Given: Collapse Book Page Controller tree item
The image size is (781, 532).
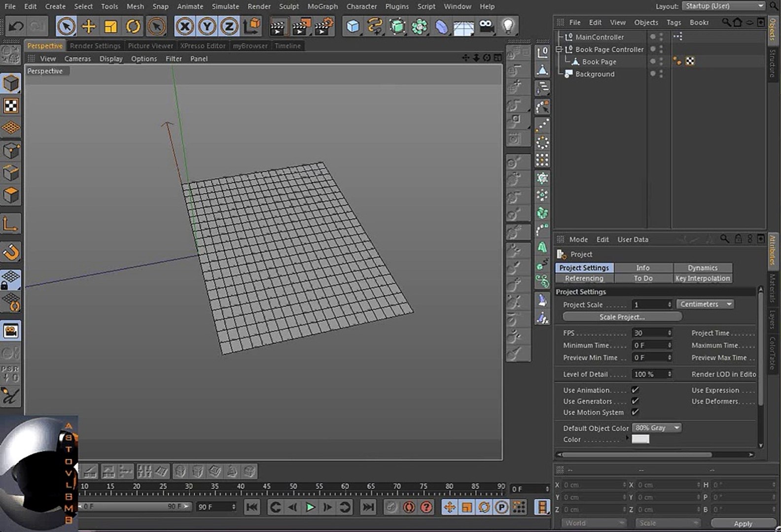Looking at the screenshot, I should [559, 49].
